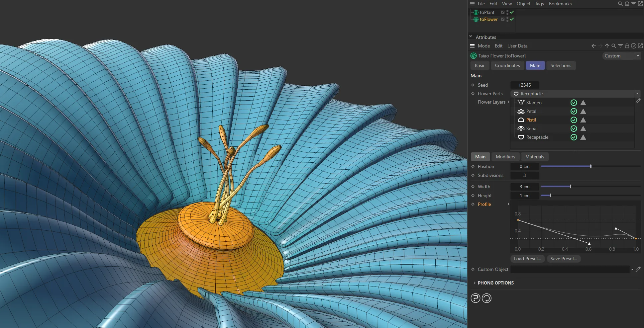Screen dimensions: 644x328
Task: Disable the Pistil layer's green check toggle
Action: [574, 120]
